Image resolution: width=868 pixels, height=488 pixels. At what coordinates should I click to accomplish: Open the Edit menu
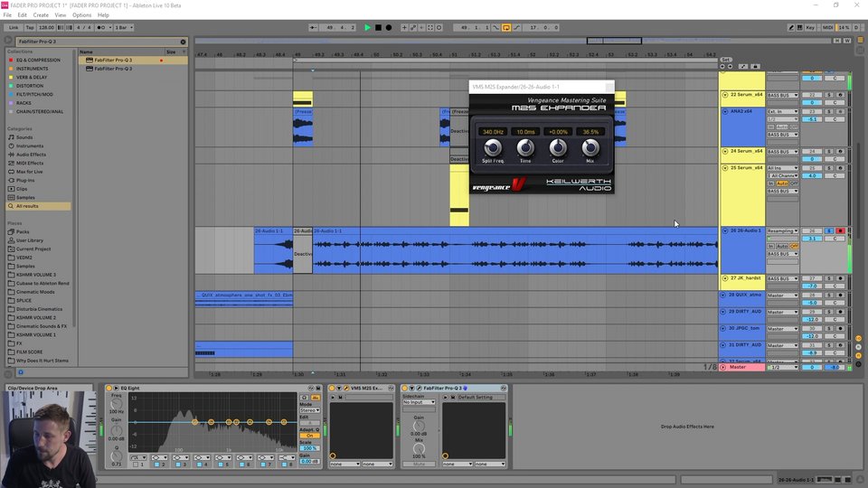[22, 15]
